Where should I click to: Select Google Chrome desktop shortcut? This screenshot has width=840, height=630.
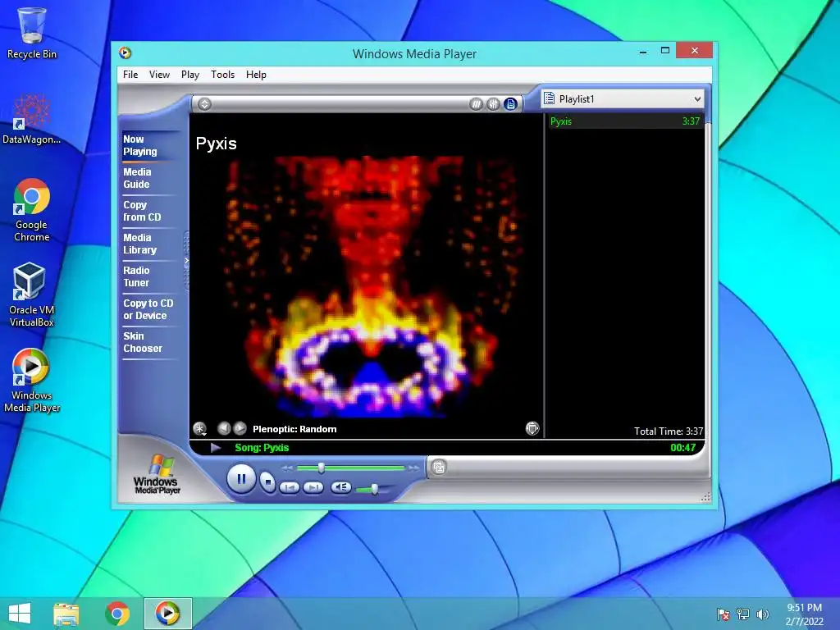tap(32, 210)
